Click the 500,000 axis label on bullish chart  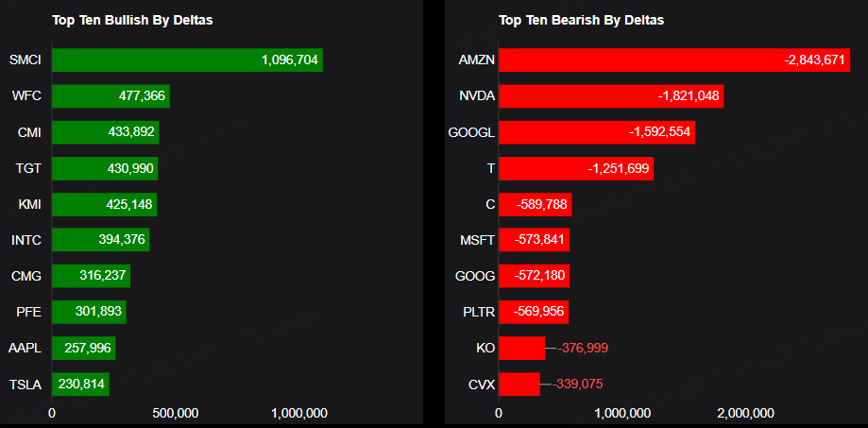click(x=175, y=413)
